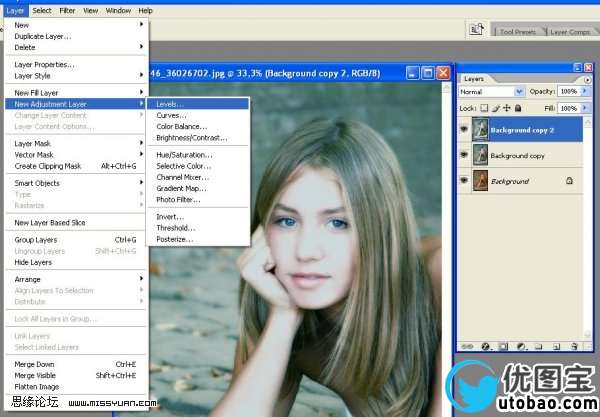Choose Threshold adjustment layer

tap(198, 228)
